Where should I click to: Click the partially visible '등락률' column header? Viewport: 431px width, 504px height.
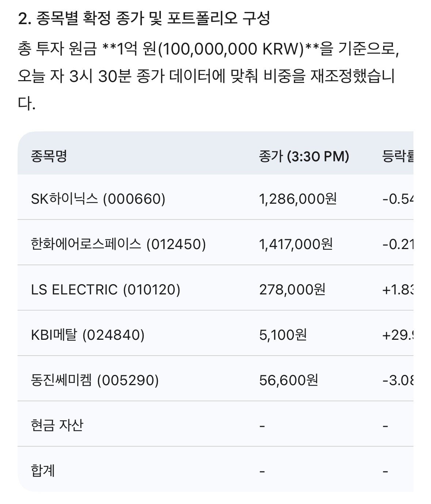click(x=398, y=157)
